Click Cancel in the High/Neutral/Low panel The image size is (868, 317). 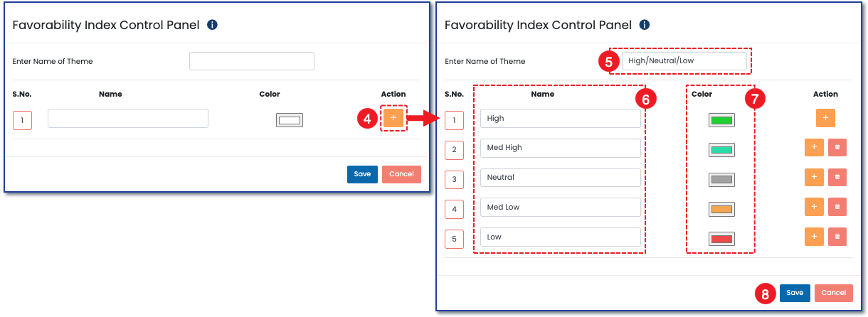[833, 293]
